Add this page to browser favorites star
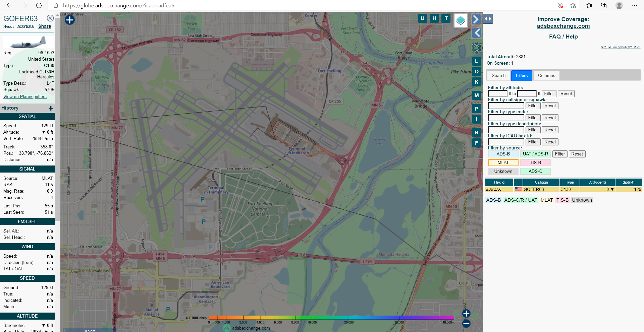The image size is (644, 332). pyautogui.click(x=573, y=5)
